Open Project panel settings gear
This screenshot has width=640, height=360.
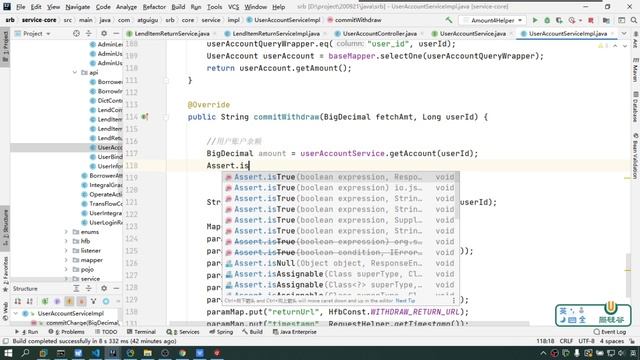click(104, 33)
